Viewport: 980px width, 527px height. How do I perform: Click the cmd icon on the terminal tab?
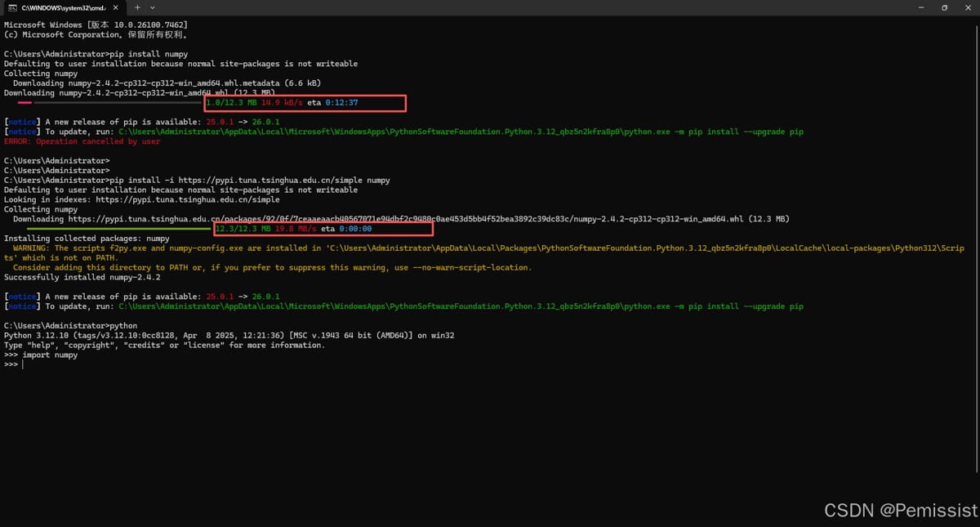[x=12, y=7]
